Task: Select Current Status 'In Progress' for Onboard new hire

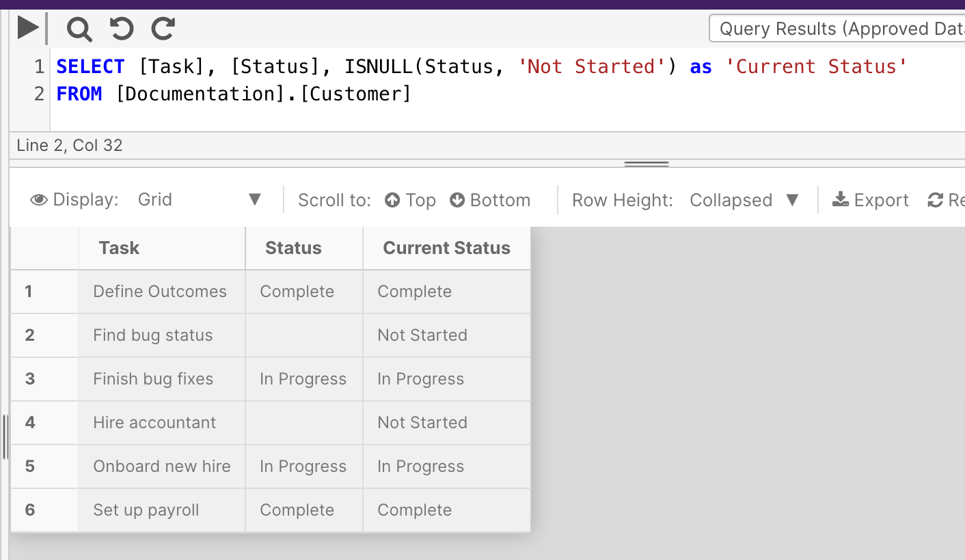Action: pos(447,466)
